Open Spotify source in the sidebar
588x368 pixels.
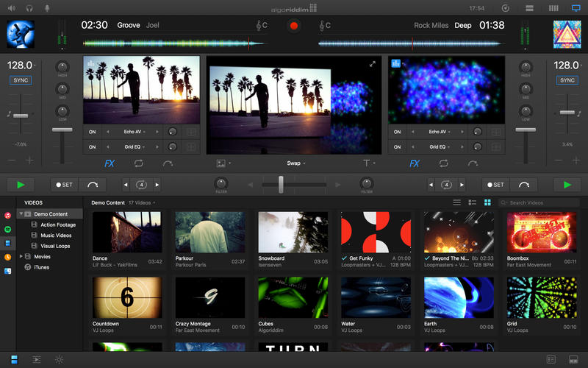coord(7,228)
